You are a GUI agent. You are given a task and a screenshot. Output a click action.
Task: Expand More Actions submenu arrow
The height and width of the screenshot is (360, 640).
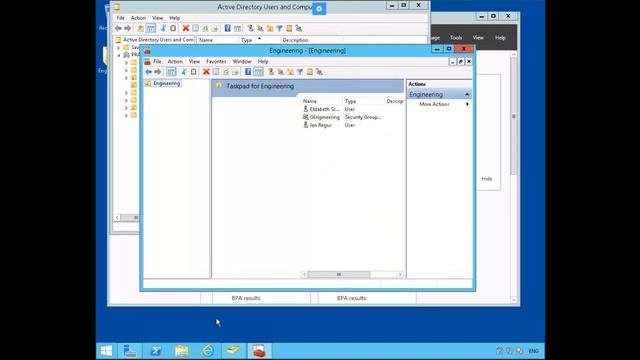467,104
